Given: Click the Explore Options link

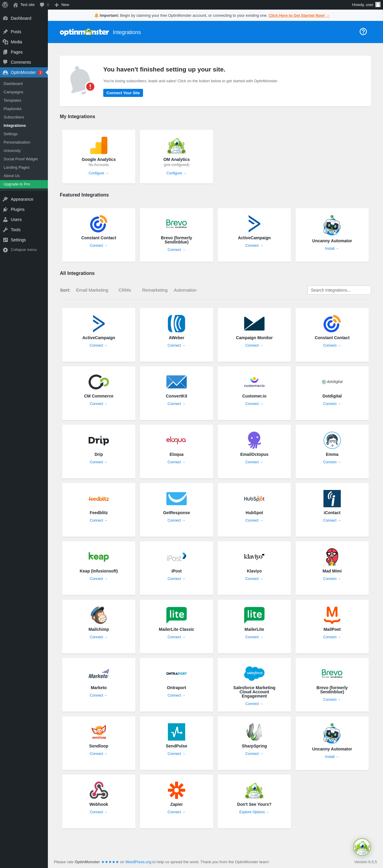Looking at the screenshot, I should (254, 812).
